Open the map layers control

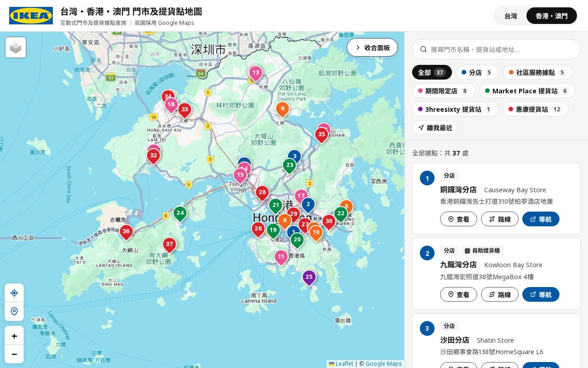pyautogui.click(x=16, y=47)
